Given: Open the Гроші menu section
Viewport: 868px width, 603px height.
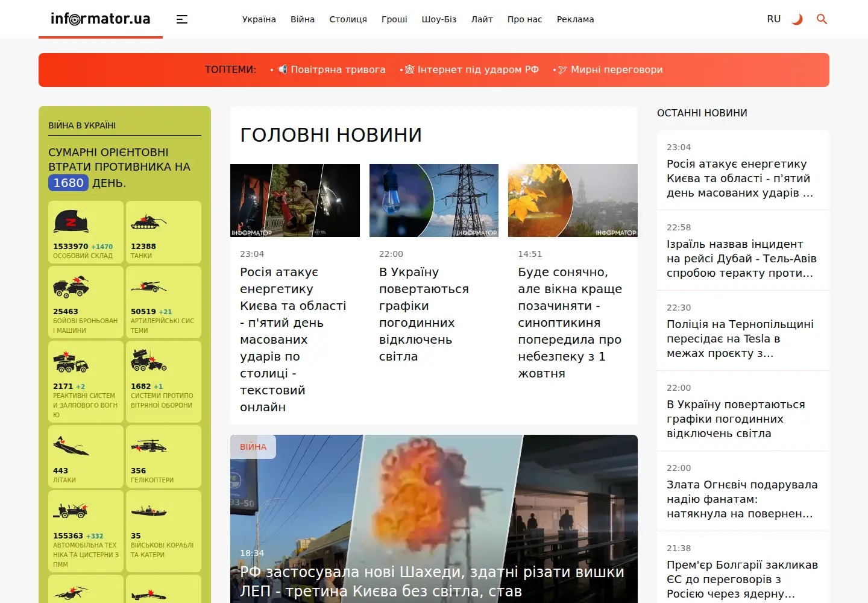Looking at the screenshot, I should pyautogui.click(x=394, y=19).
